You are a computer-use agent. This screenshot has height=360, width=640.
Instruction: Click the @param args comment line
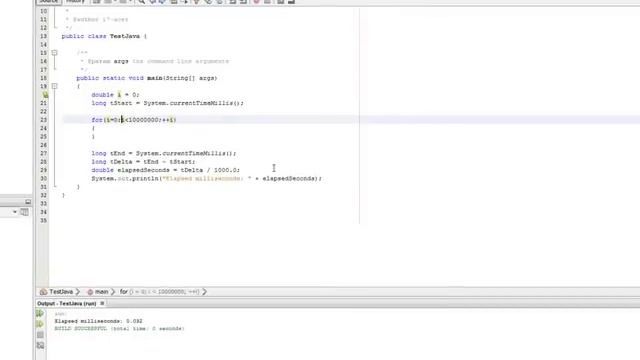[x=155, y=61]
